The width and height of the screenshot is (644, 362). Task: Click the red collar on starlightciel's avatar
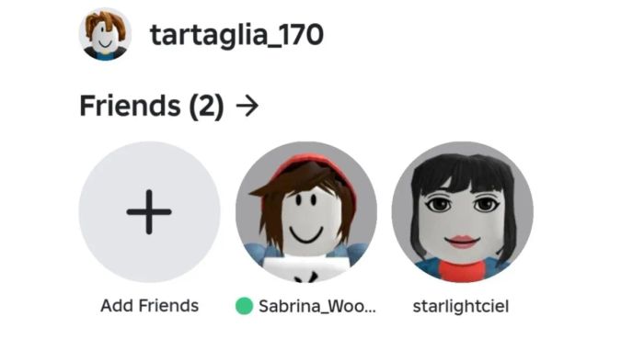pyautogui.click(x=464, y=271)
